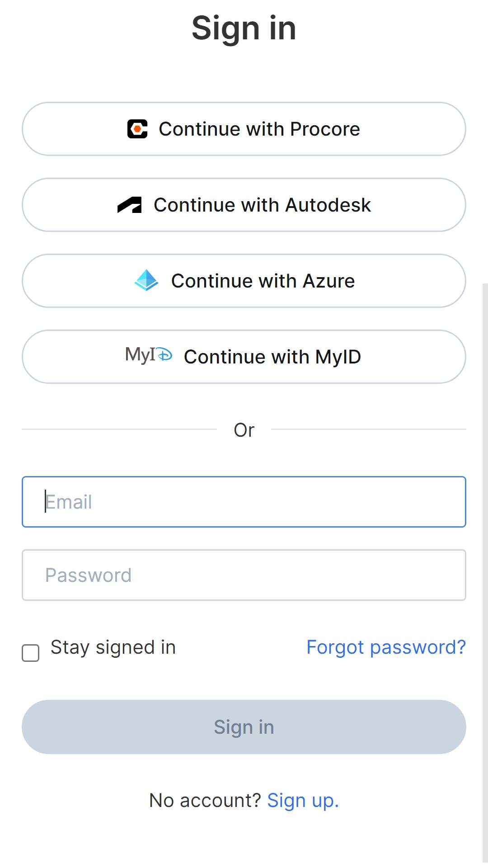
Task: Click the Or divider text
Action: click(244, 430)
